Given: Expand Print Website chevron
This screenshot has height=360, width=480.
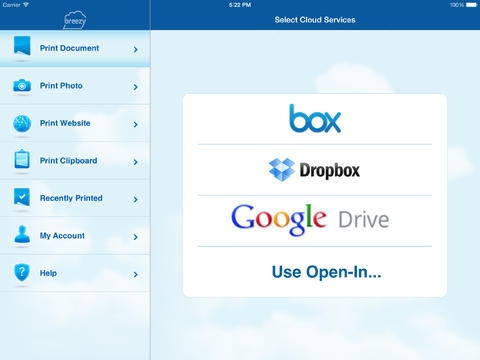Looking at the screenshot, I should pos(135,124).
